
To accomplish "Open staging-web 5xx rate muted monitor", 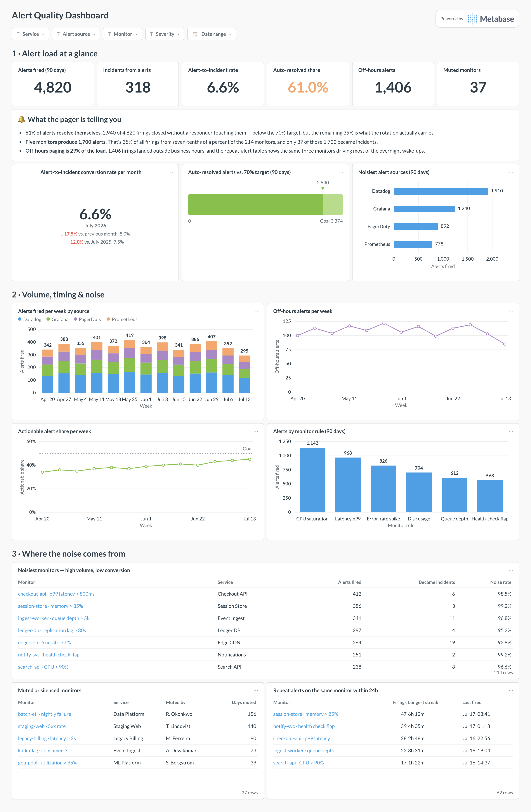I will [x=42, y=726].
